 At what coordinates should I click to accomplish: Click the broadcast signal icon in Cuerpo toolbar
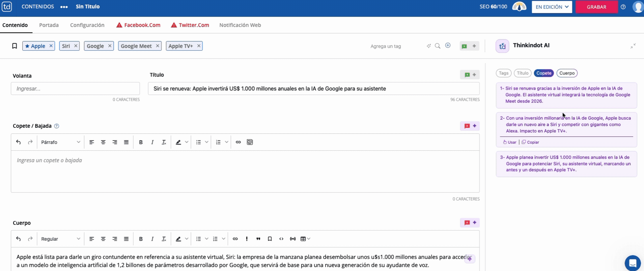(x=293, y=239)
